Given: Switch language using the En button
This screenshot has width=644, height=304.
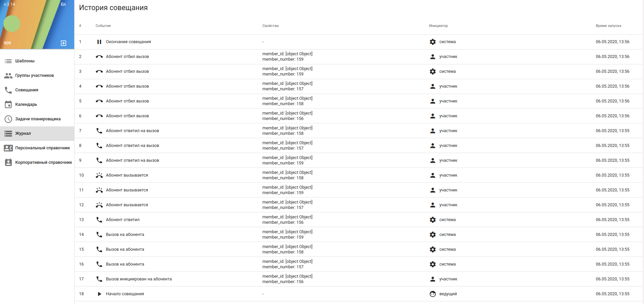Looking at the screenshot, I should point(63,4).
